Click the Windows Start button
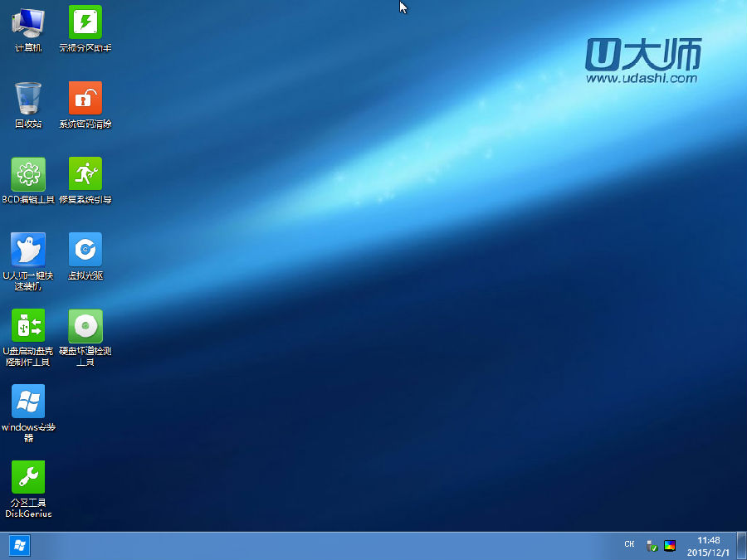 [18, 545]
